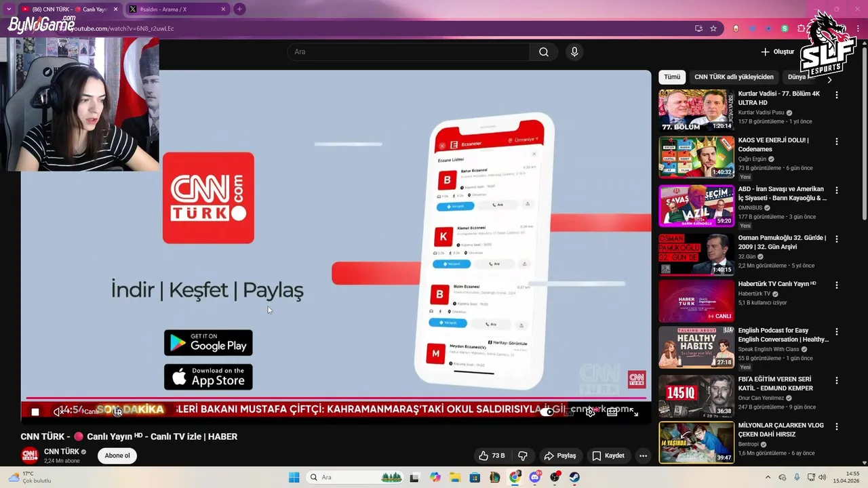The image size is (868, 488).
Task: Open options menu for FBI'A EĞİTİM video
Action: click(836, 381)
